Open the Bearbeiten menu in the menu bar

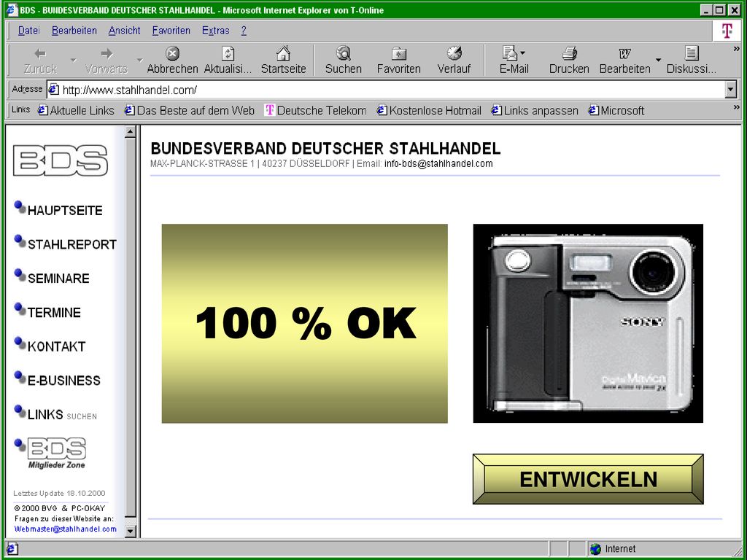(x=74, y=31)
